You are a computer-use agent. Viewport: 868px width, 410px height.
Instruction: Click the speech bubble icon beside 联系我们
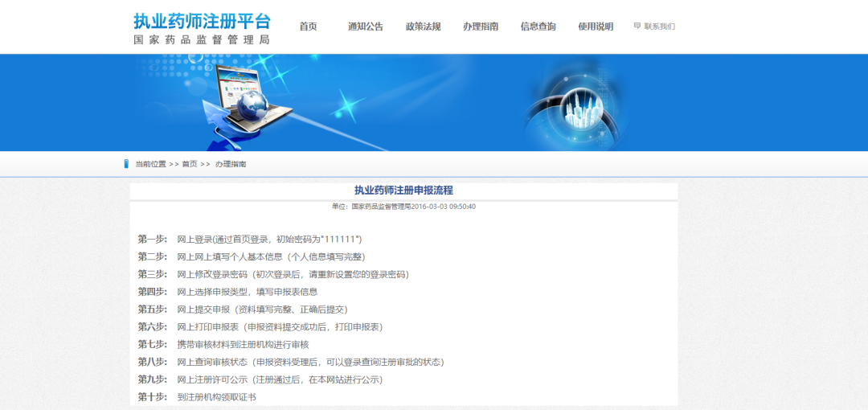click(x=637, y=27)
